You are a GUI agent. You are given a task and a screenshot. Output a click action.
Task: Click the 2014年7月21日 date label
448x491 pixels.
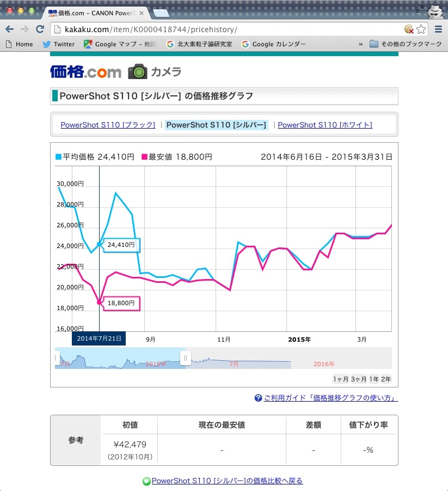tap(99, 338)
